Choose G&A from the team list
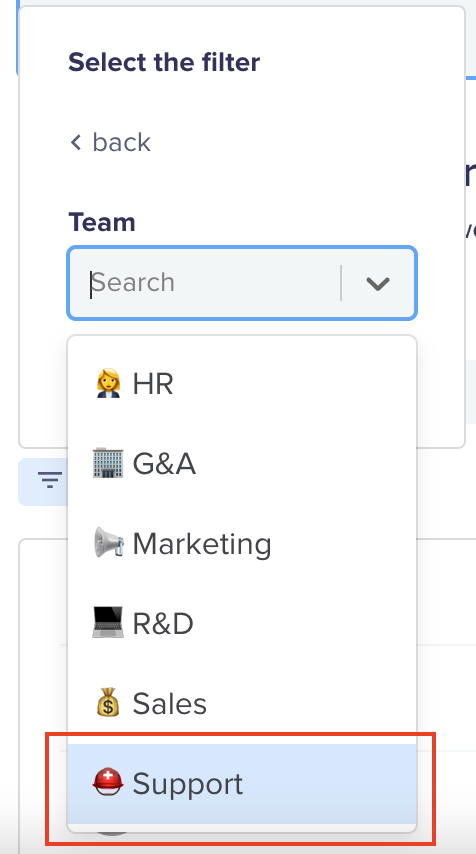476x854 pixels. point(242,463)
